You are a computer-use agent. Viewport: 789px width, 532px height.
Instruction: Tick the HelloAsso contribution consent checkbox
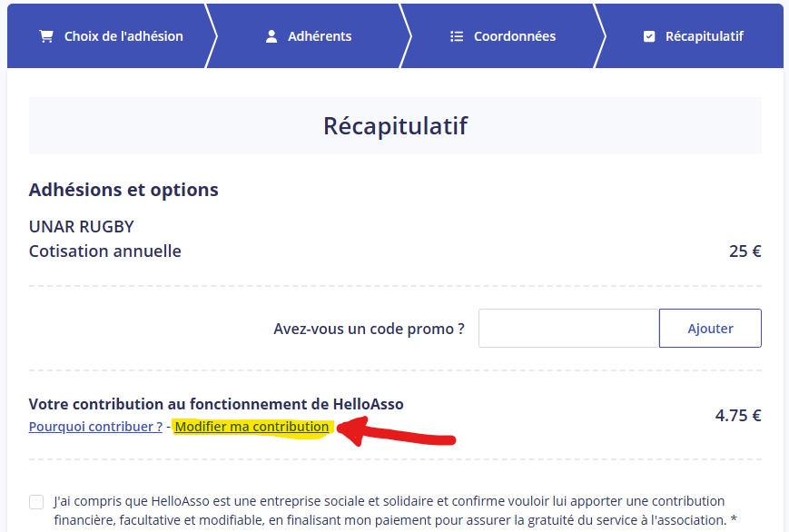coord(36,502)
